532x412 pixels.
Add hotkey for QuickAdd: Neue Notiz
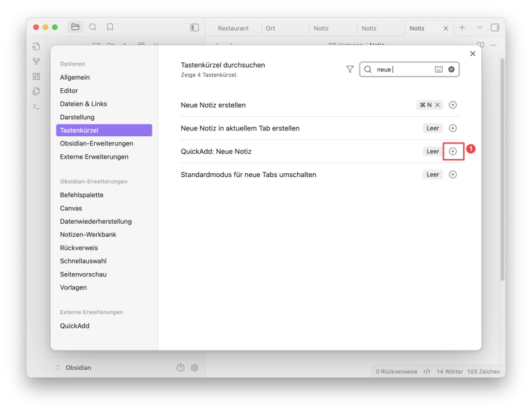coord(453,151)
